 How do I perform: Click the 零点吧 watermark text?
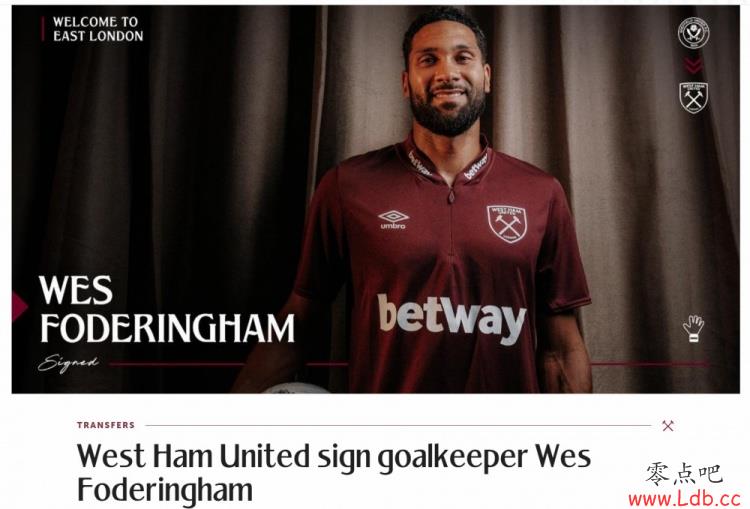[684, 475]
